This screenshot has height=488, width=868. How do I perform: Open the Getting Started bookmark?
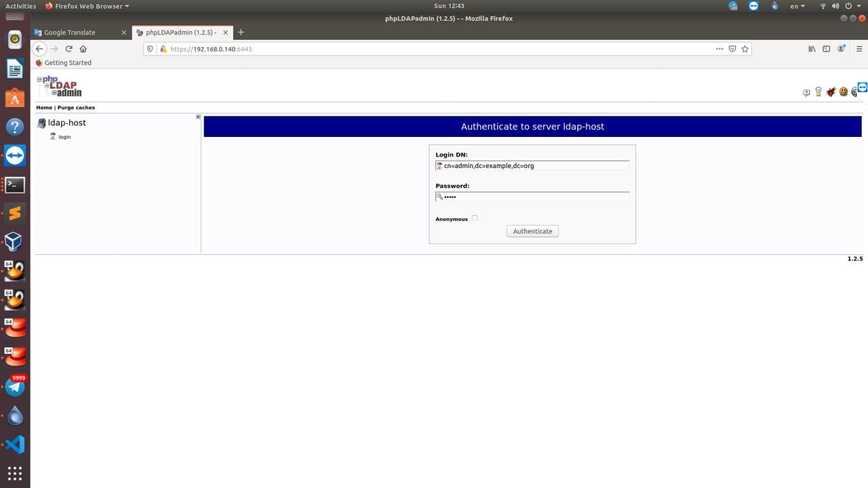point(63,62)
